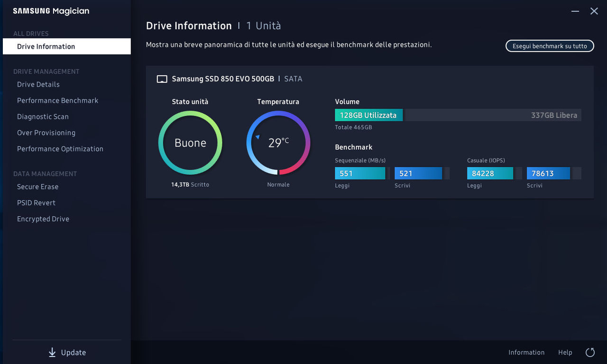Image resolution: width=607 pixels, height=364 pixels.
Task: Click the 29°C temperature gauge
Action: [x=278, y=143]
